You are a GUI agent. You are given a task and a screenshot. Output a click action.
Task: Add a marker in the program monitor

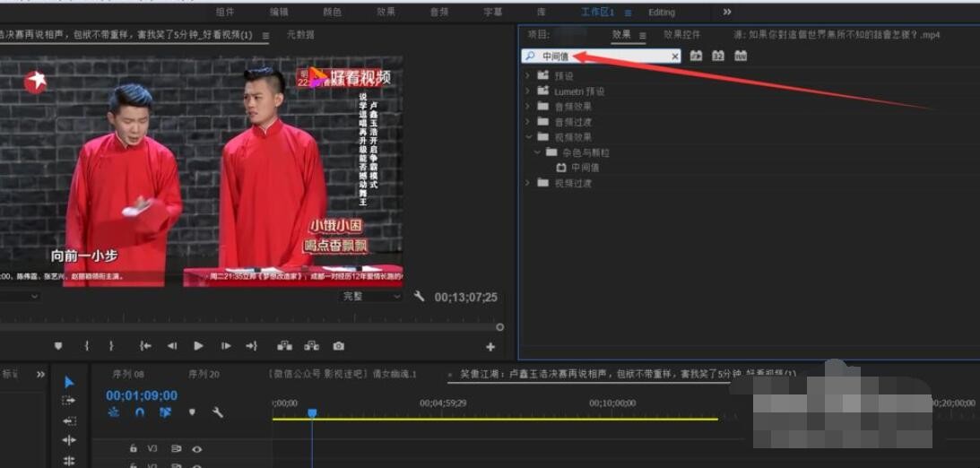(x=58, y=346)
